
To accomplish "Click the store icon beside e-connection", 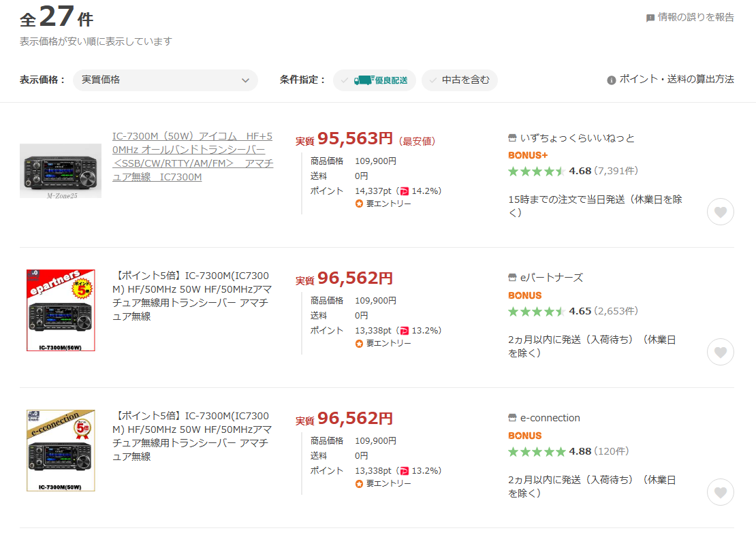I will tap(513, 418).
